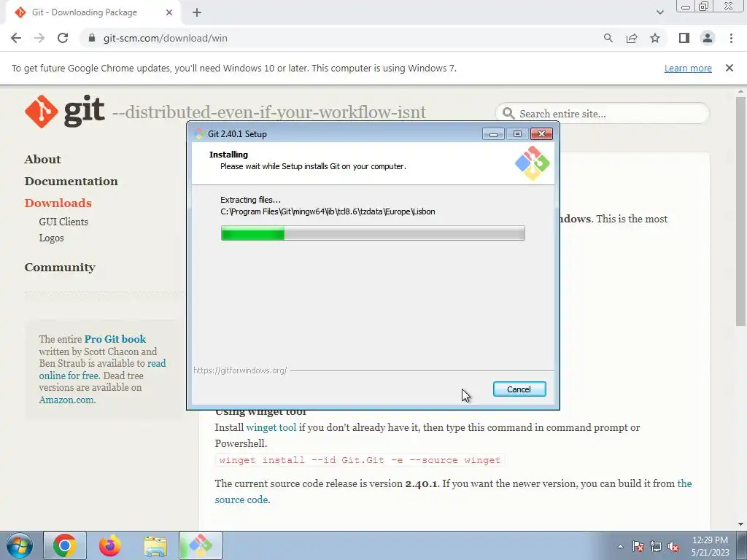Maximize the Git 2.40.1 Setup window
Image resolution: width=747 pixels, height=560 pixels.
517,134
